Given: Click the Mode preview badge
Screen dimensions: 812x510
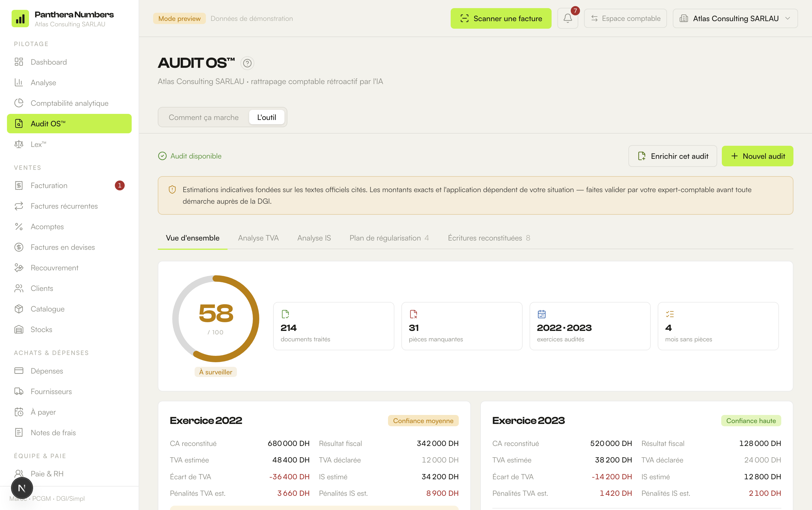Looking at the screenshot, I should pos(180,19).
